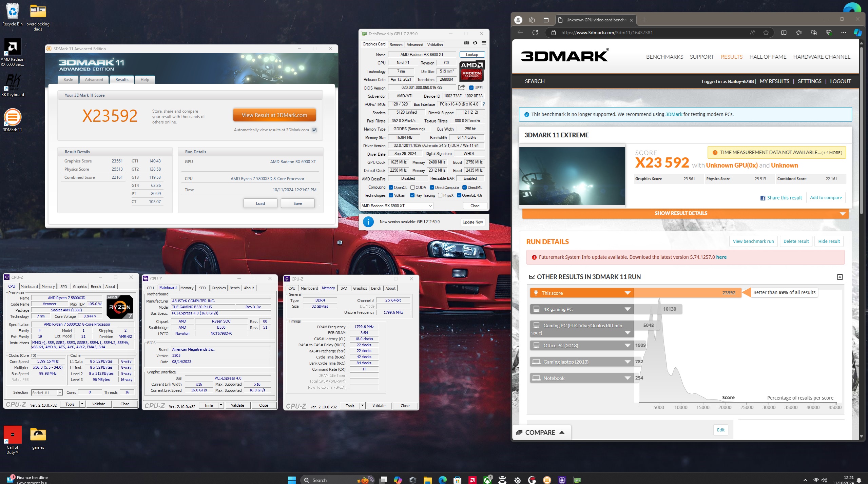Open browser settings ellipsis menu

pos(844,33)
